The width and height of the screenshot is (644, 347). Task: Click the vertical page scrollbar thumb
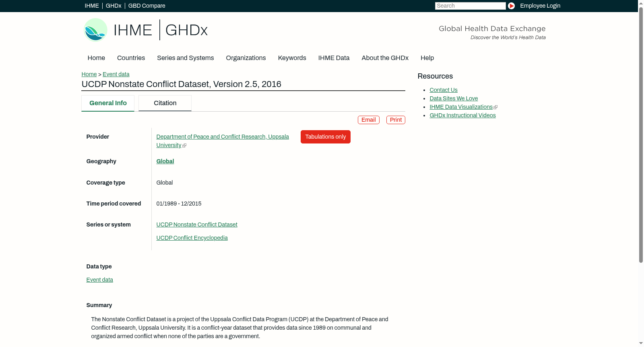click(641, 135)
